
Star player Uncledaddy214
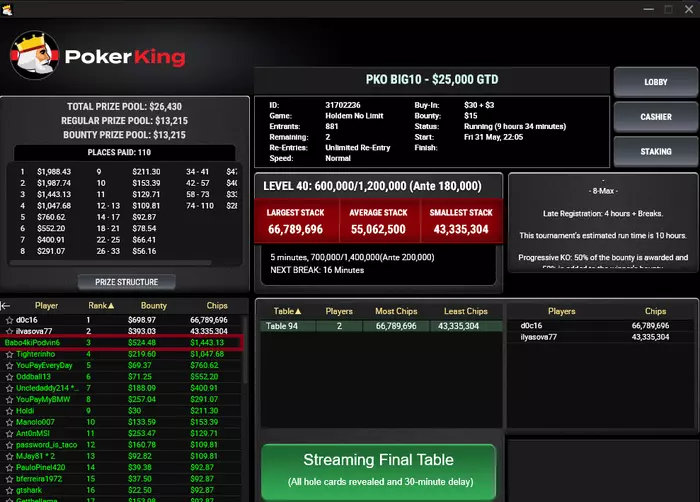9,389
